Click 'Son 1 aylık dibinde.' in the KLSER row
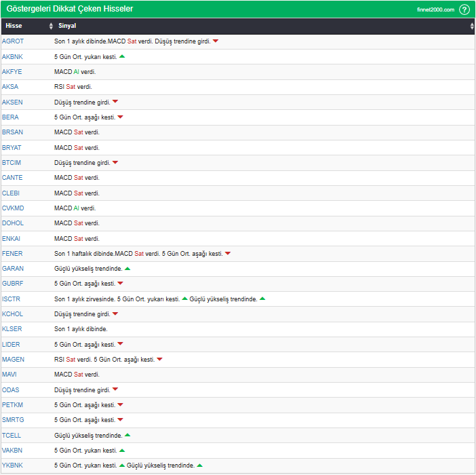Screen dimensions: 476x475 pos(81,329)
